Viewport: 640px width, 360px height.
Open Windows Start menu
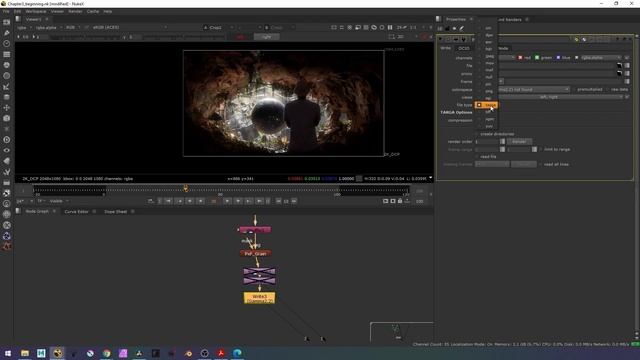[x=8, y=353]
